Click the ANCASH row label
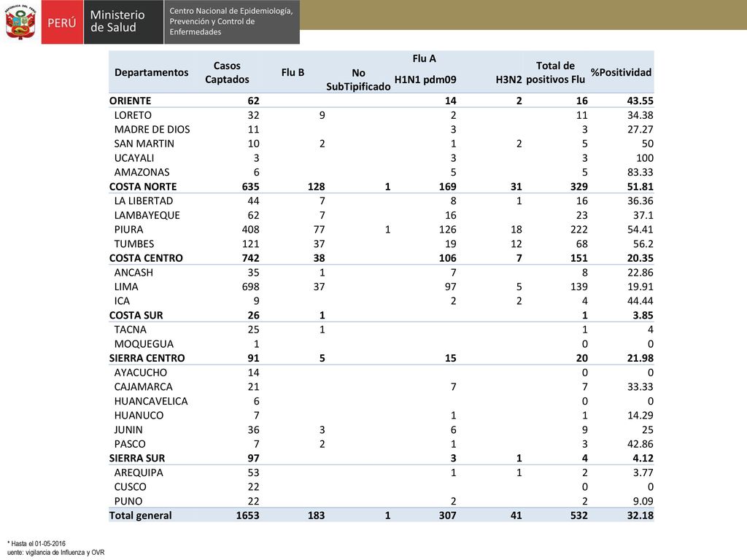This screenshot has height=560, width=747. pyautogui.click(x=133, y=273)
